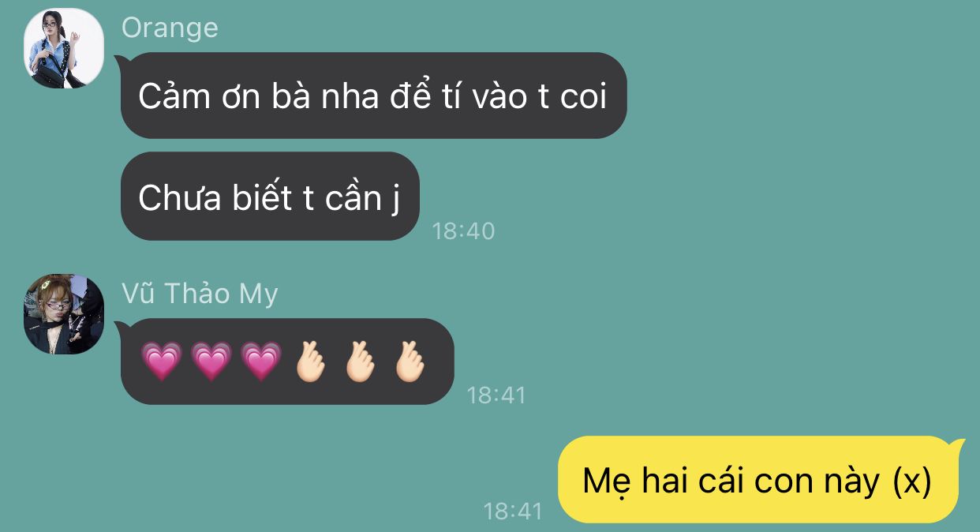Open Vũ Thảo My's profile avatar
The image size is (980, 532).
pos(65,314)
